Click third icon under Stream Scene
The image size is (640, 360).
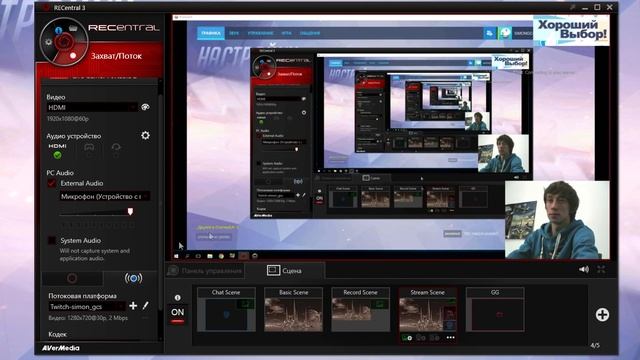pyautogui.click(x=434, y=338)
